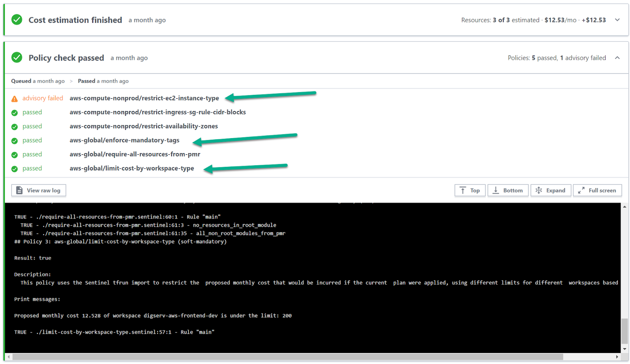The width and height of the screenshot is (630, 364).
Task: Click the document icon in View raw log
Action: pyautogui.click(x=19, y=190)
